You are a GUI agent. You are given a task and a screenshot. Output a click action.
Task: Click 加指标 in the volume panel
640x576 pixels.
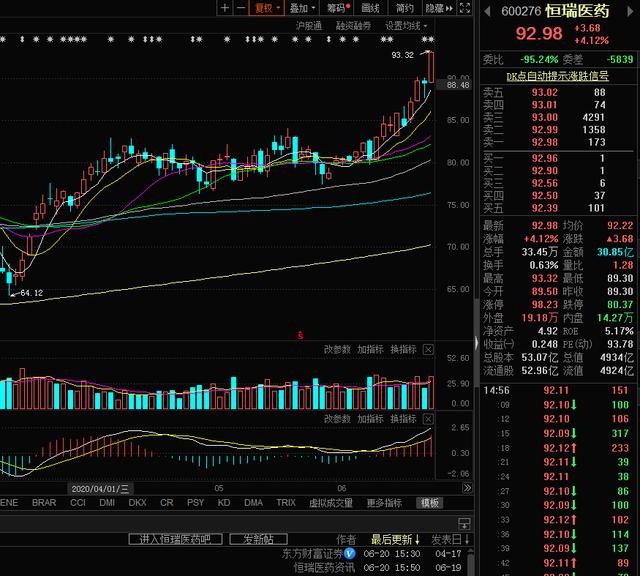click(370, 349)
